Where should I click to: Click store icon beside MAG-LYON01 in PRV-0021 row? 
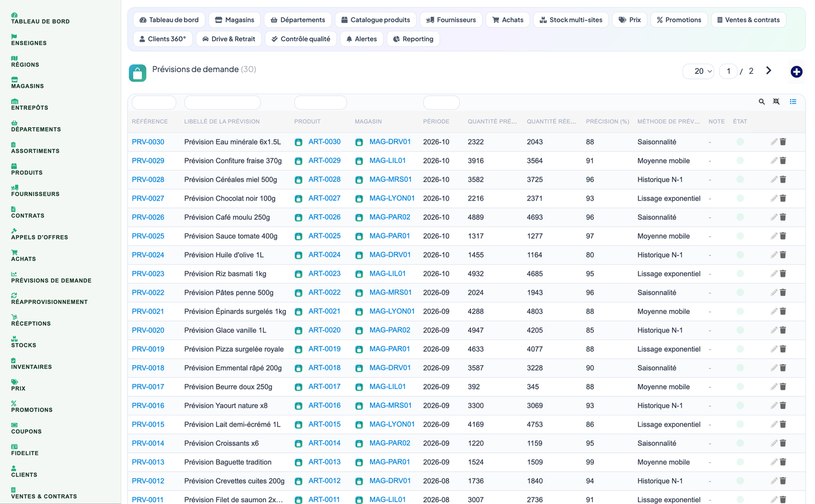point(359,312)
